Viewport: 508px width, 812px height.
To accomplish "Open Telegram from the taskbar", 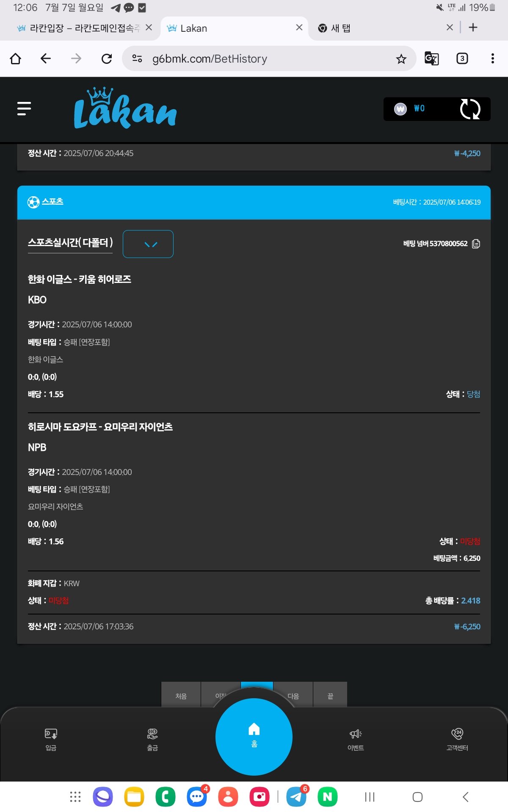I will click(296, 797).
